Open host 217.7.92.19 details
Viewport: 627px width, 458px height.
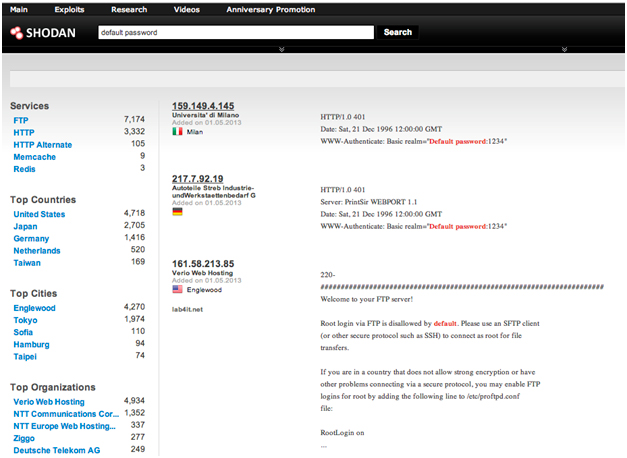coord(198,179)
